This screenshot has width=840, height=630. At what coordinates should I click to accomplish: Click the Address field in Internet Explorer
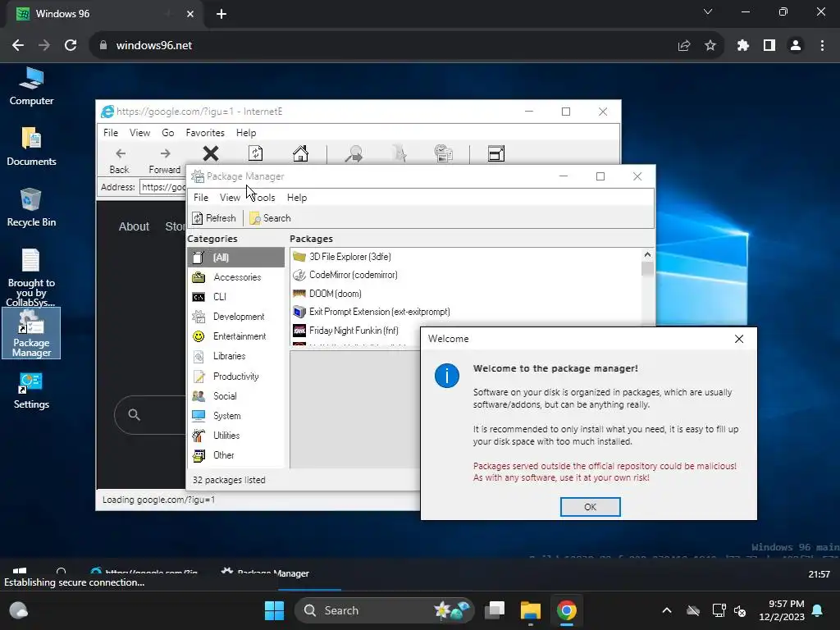pyautogui.click(x=163, y=187)
